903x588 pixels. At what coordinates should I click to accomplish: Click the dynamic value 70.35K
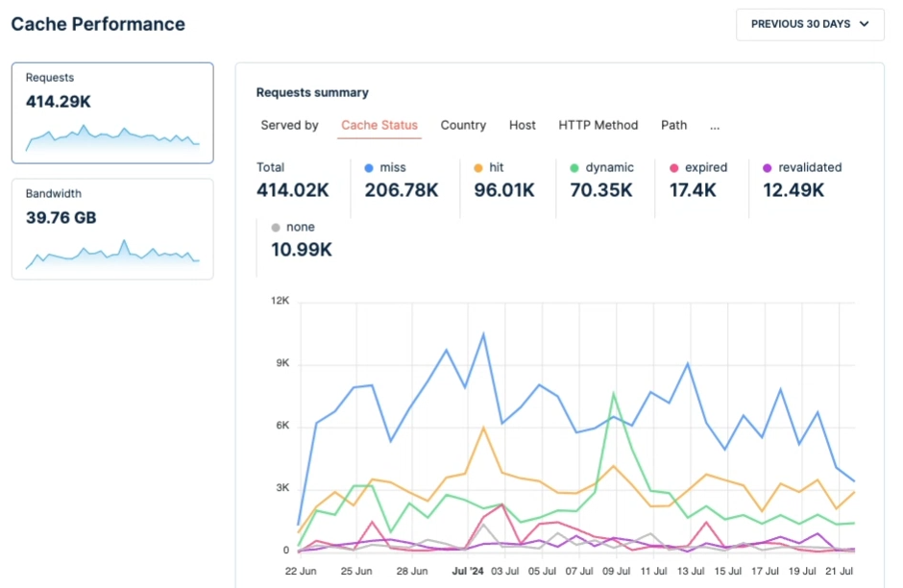click(601, 190)
